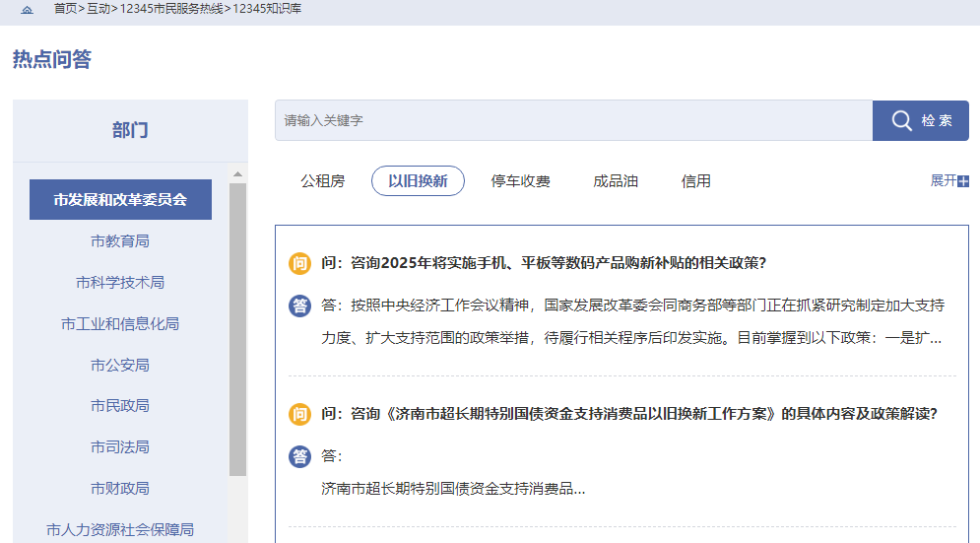The width and height of the screenshot is (980, 543).
Task: Click the home icon in breadcrumb
Action: 27,9
